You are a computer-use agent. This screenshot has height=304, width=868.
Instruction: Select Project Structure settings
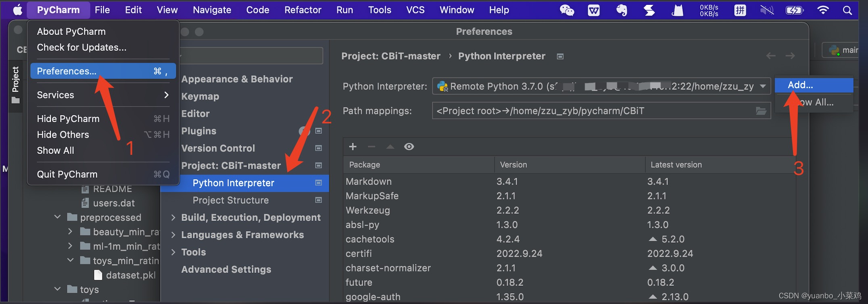[231, 200]
